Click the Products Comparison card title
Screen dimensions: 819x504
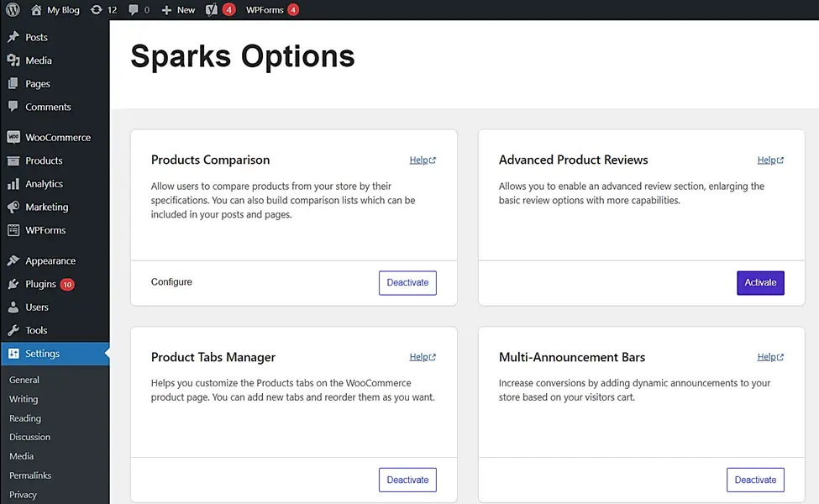[211, 160]
